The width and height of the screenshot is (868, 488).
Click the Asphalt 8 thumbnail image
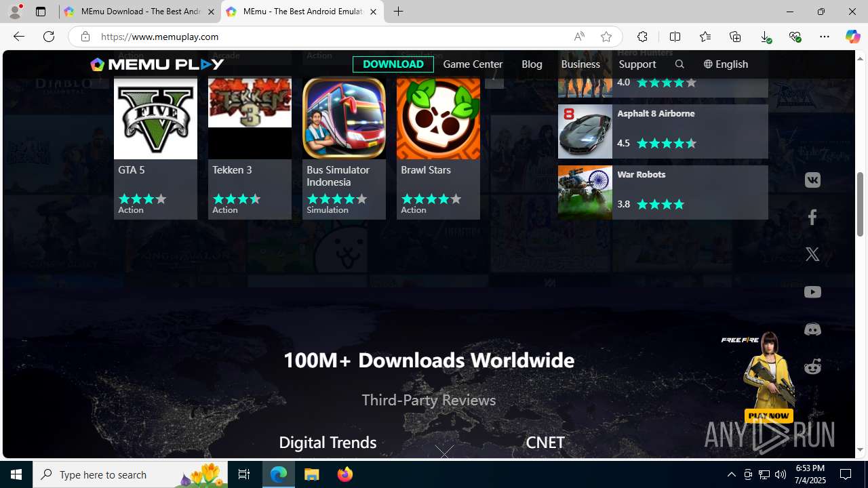pyautogui.click(x=585, y=131)
